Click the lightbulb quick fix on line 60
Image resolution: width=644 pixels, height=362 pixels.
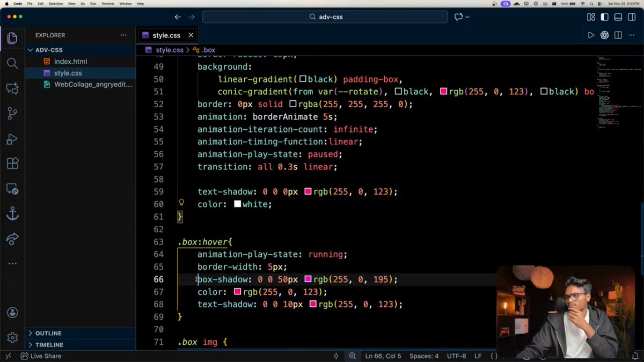coord(181,202)
